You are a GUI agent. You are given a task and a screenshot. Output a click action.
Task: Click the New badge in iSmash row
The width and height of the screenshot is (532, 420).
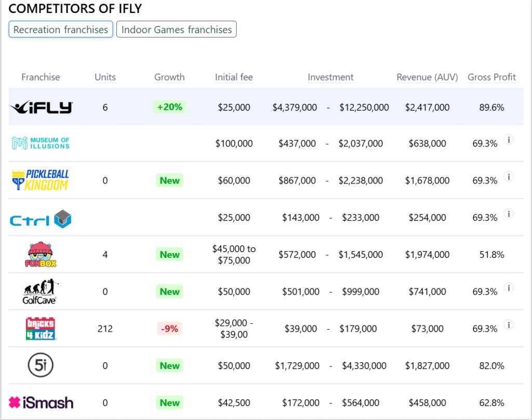pos(170,403)
